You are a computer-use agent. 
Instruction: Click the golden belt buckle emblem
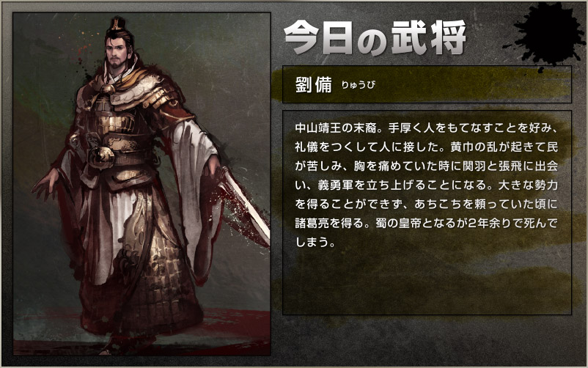[x=100, y=156]
